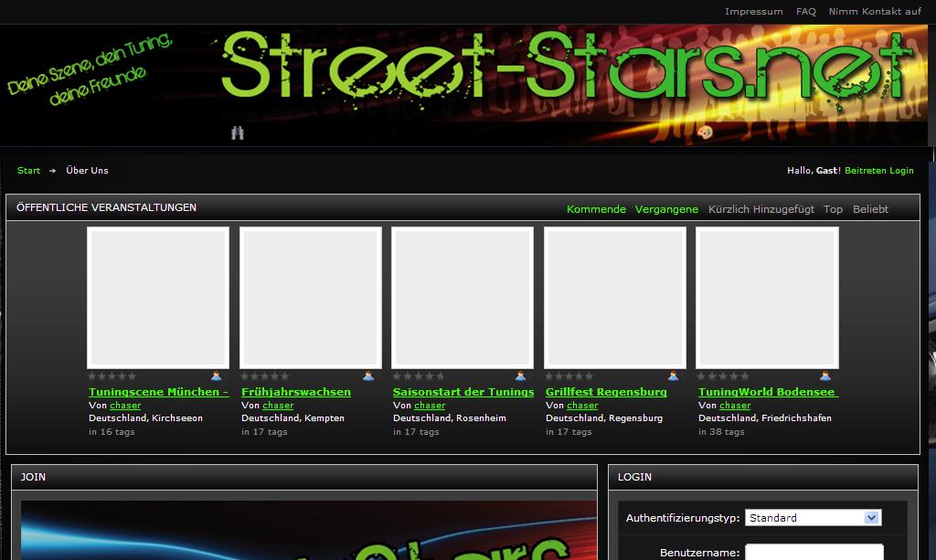Click person icon under Tuningscene München event

point(216,376)
